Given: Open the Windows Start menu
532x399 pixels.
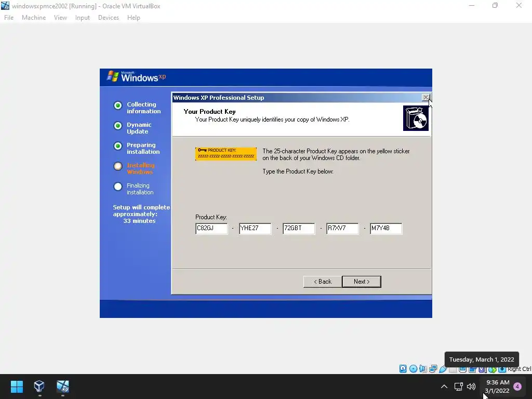Looking at the screenshot, I should pyautogui.click(x=17, y=387).
